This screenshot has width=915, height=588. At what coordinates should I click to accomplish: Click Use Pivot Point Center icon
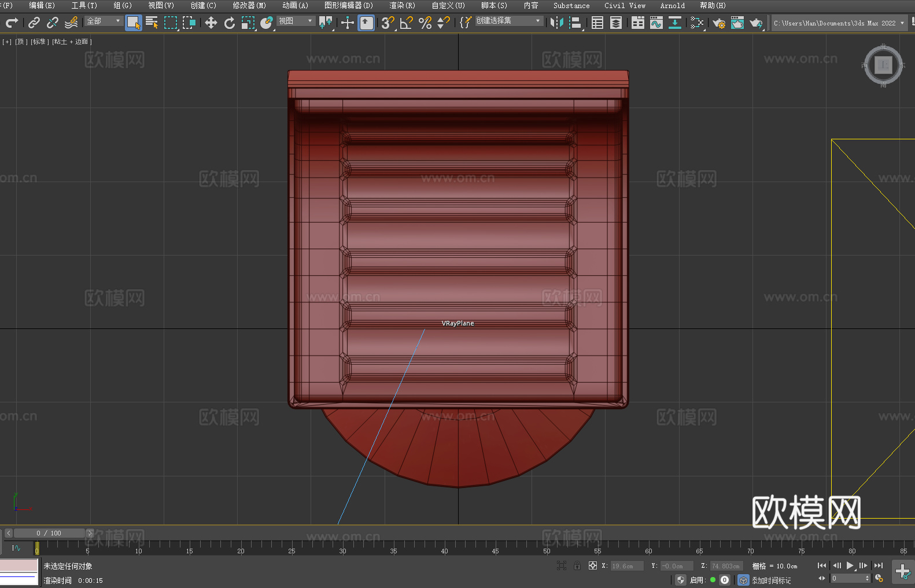tap(326, 23)
